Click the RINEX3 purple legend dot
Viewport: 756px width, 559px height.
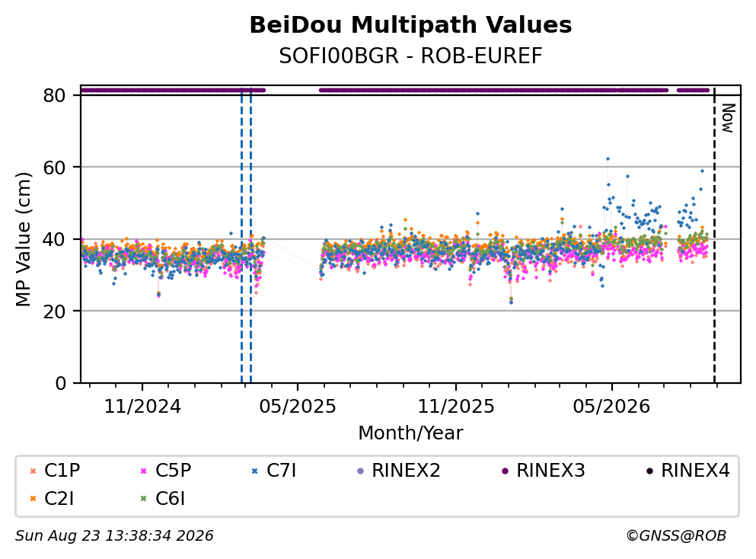click(505, 471)
